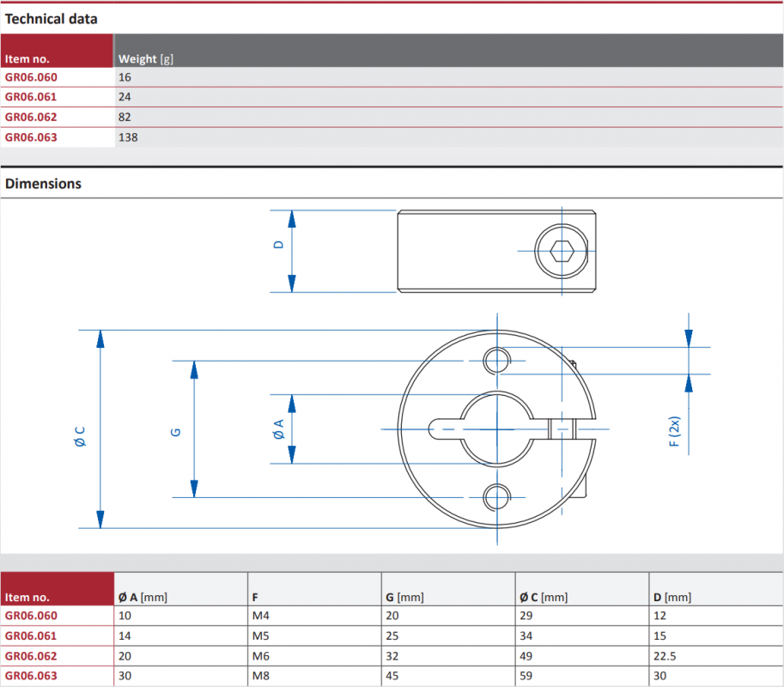Click GR06.062 in the dimensions table
Image resolution: width=784 pixels, height=687 pixels.
pyautogui.click(x=31, y=655)
